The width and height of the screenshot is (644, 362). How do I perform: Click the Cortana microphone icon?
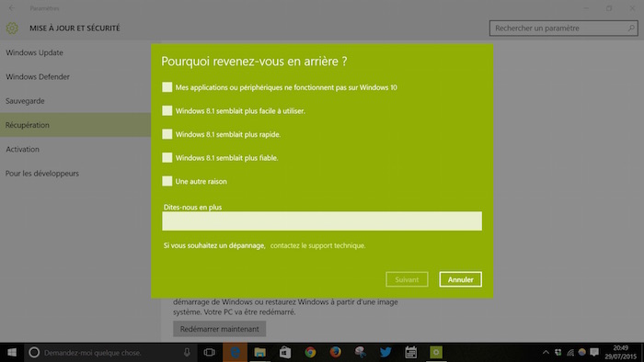tap(187, 352)
